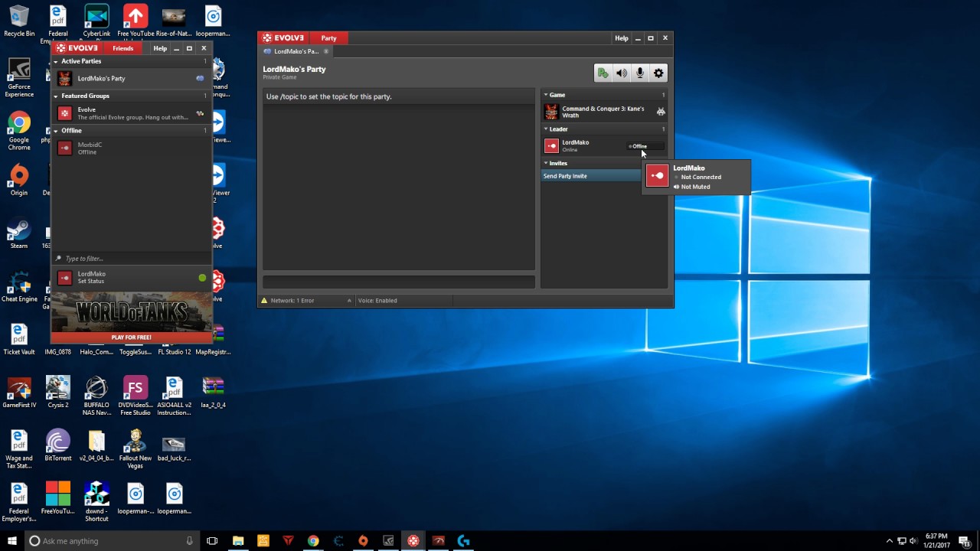Open the Ticket Vault PDF on the desktop
The image size is (980, 551).
coord(19,340)
